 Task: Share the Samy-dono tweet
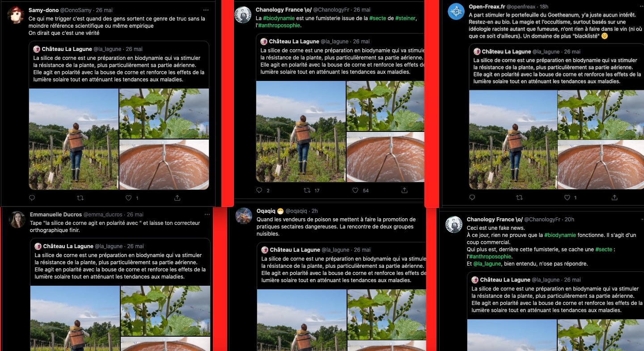coord(177,198)
